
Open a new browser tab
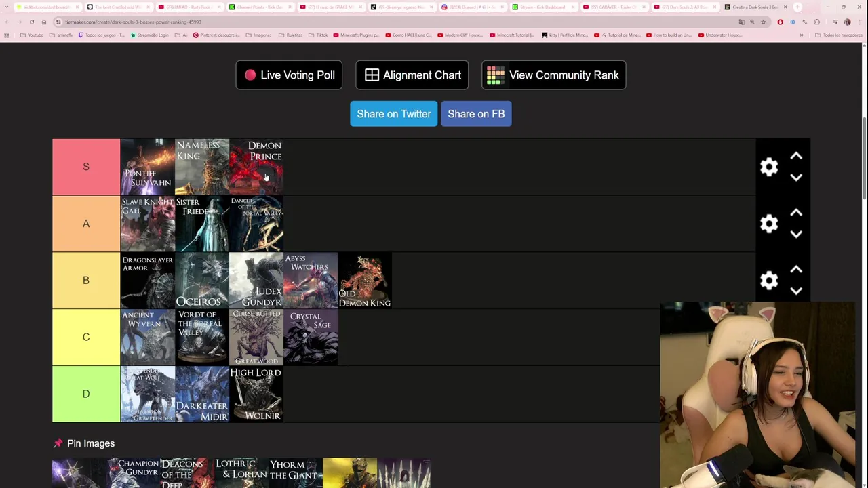[797, 7]
